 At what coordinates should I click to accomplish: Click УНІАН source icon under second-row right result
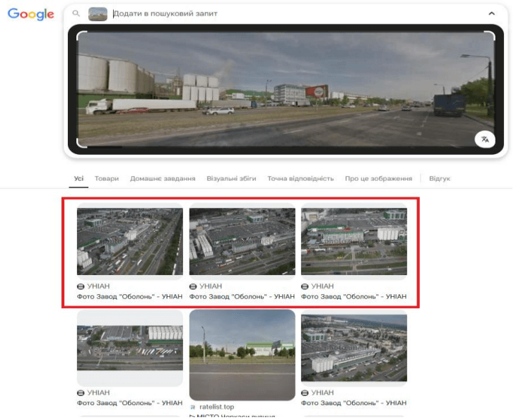coord(305,392)
